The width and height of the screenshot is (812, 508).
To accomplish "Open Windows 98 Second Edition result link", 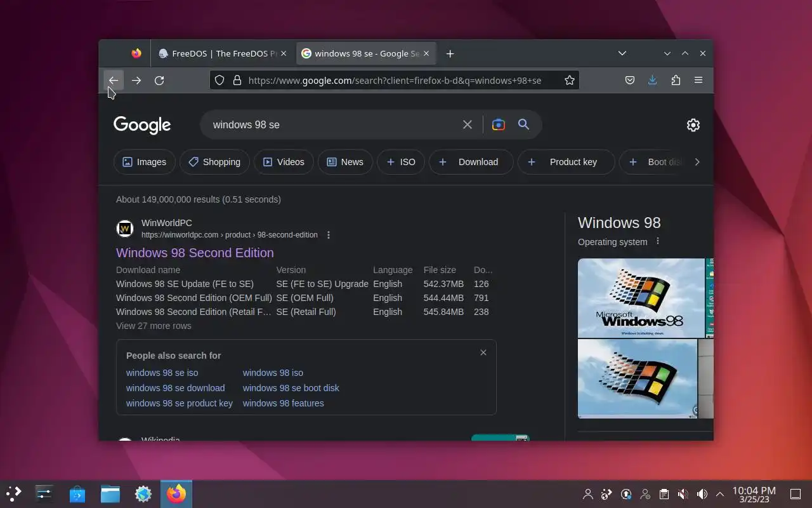I will pyautogui.click(x=195, y=253).
